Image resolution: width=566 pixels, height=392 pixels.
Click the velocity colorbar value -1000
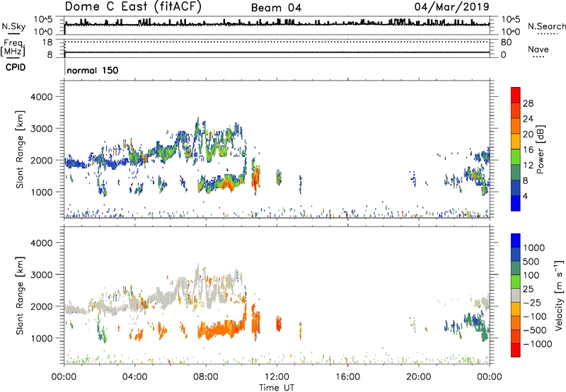(537, 344)
